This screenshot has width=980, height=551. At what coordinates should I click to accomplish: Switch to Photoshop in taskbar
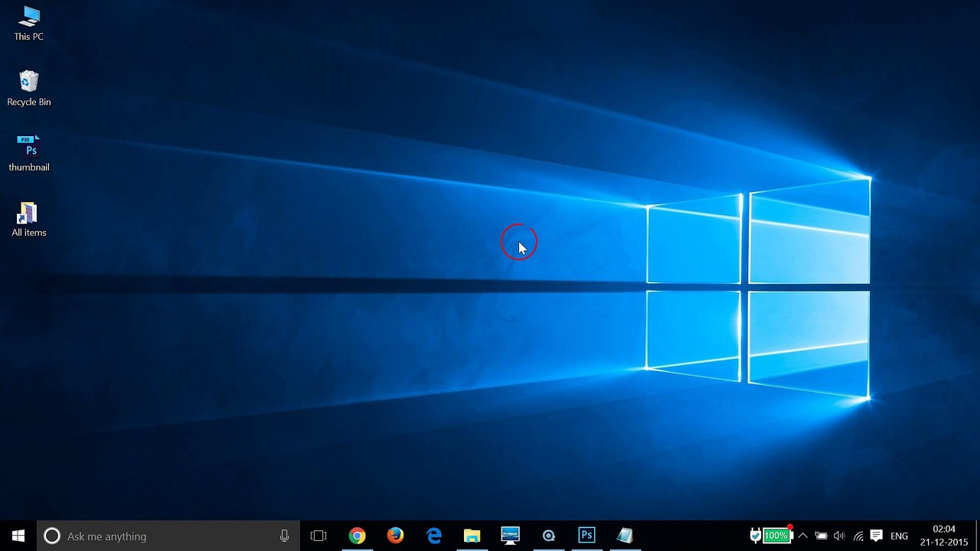click(x=586, y=536)
